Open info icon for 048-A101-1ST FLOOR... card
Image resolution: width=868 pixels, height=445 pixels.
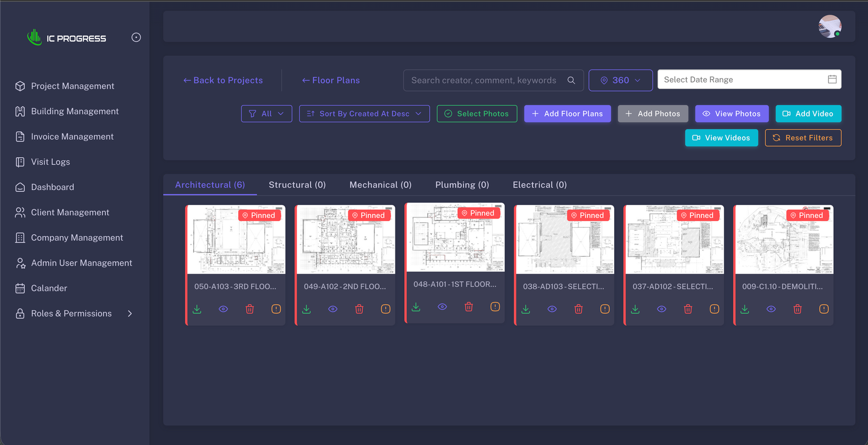[x=495, y=307]
